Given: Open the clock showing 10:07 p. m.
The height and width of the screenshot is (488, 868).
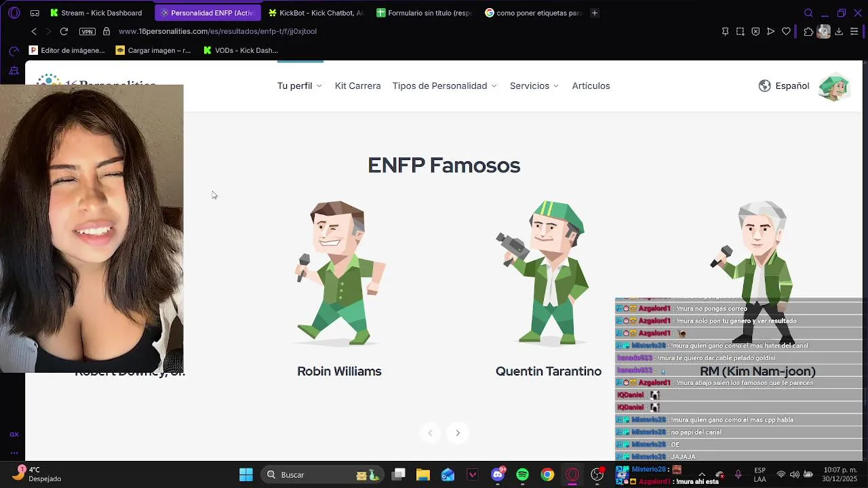Looking at the screenshot, I should (x=840, y=474).
